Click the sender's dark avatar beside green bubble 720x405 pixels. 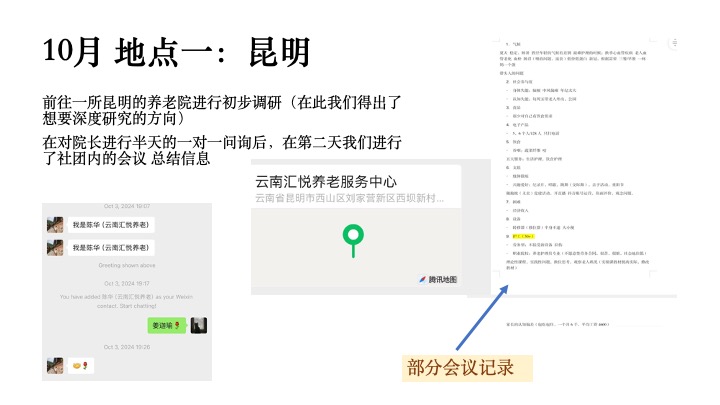[x=199, y=325]
